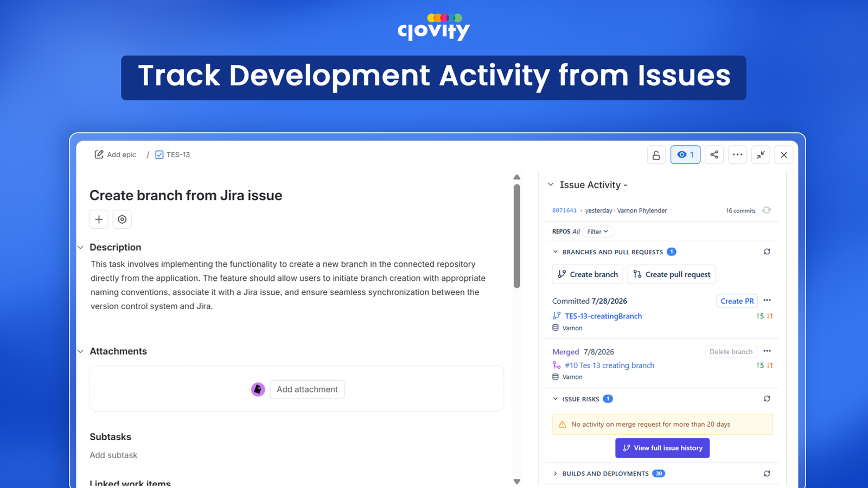
Task: Click the Create branch button
Action: 588,274
